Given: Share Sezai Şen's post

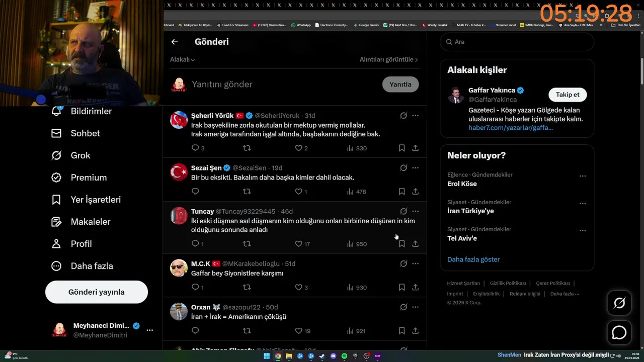Looking at the screenshot, I should coord(415,192).
